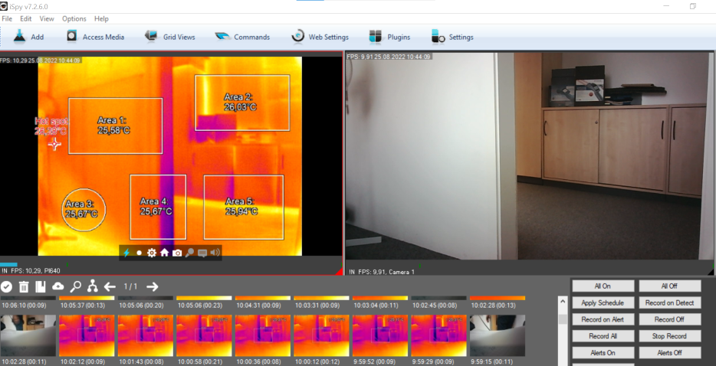Click the lightning bolt icon on thermal feed
Image resolution: width=716 pixels, height=366 pixels.
tap(127, 252)
